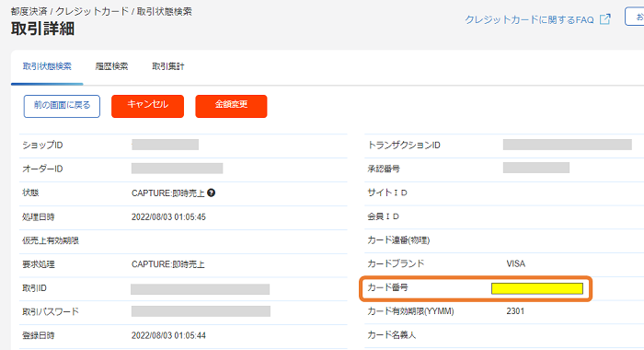Select the 登録日時 value 2022/08/03 01:05:44
The width and height of the screenshot is (644, 350).
pos(168,335)
